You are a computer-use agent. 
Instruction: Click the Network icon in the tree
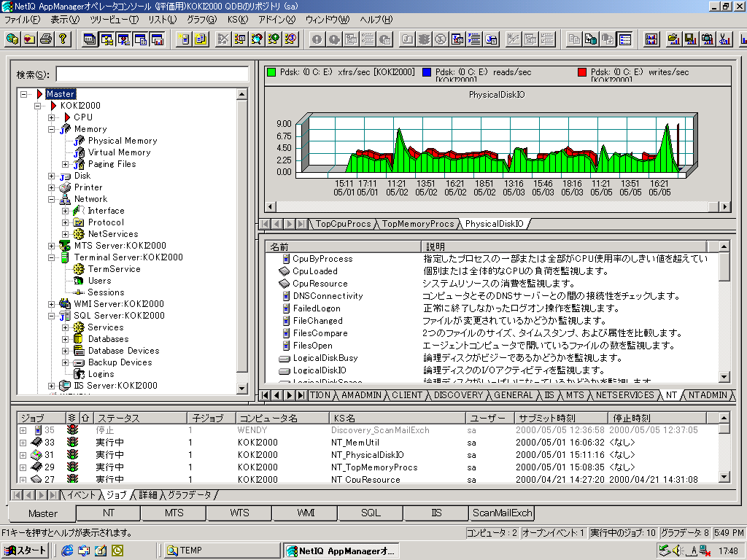(65, 199)
